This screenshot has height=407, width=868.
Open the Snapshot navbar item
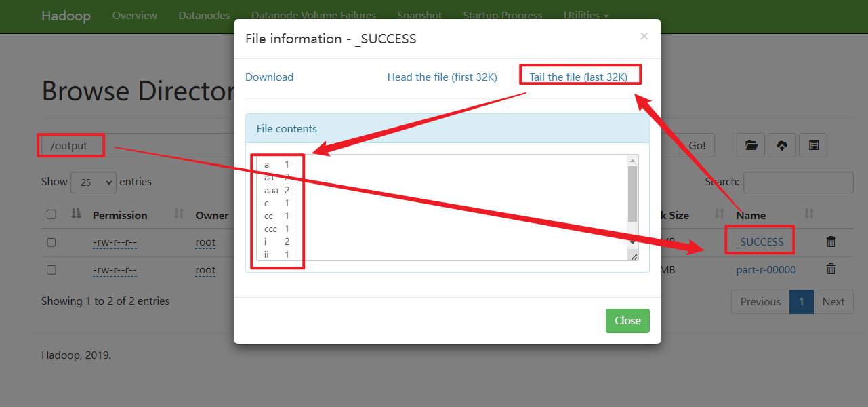click(419, 15)
